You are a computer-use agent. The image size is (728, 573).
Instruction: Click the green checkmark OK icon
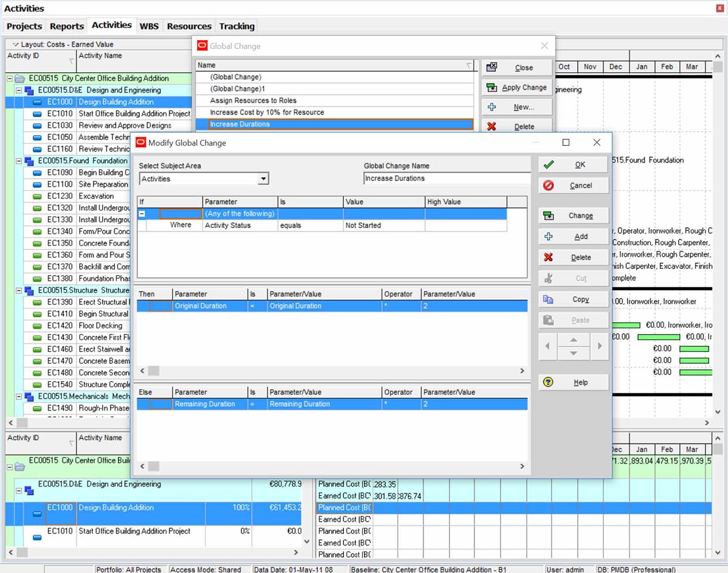(x=549, y=165)
